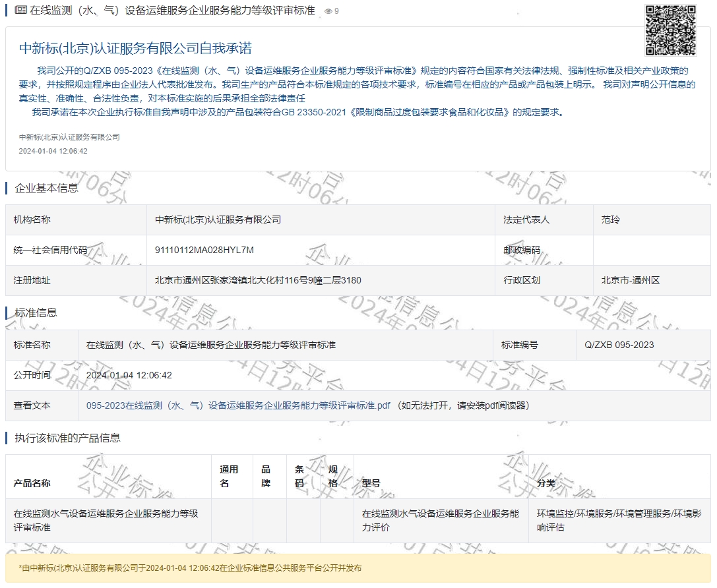Click the 统一社会信用代码 label cell
The width and height of the screenshot is (717, 588).
(76, 250)
